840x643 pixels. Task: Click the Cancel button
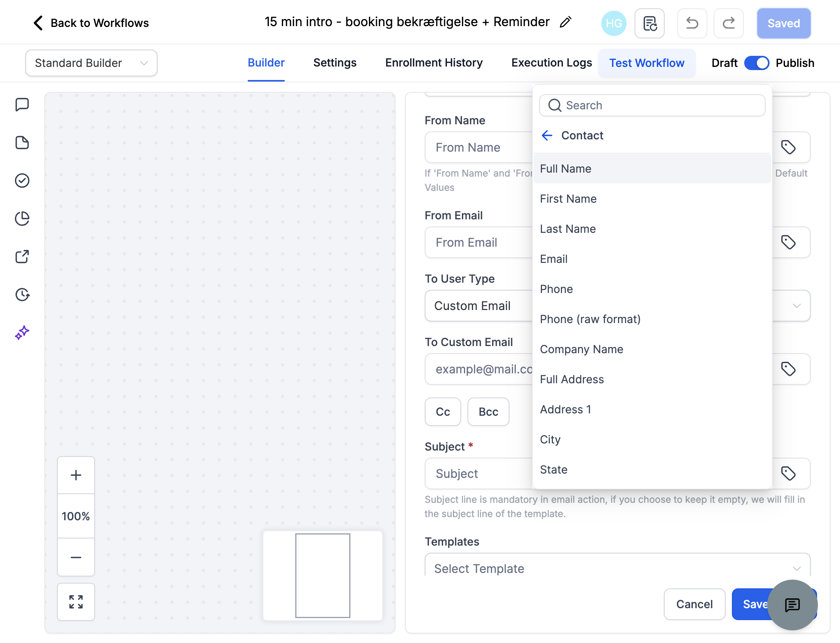694,604
